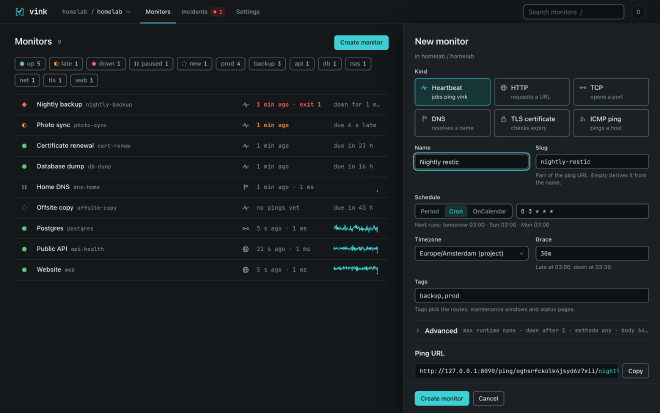Go to the Settings tab

248,12
